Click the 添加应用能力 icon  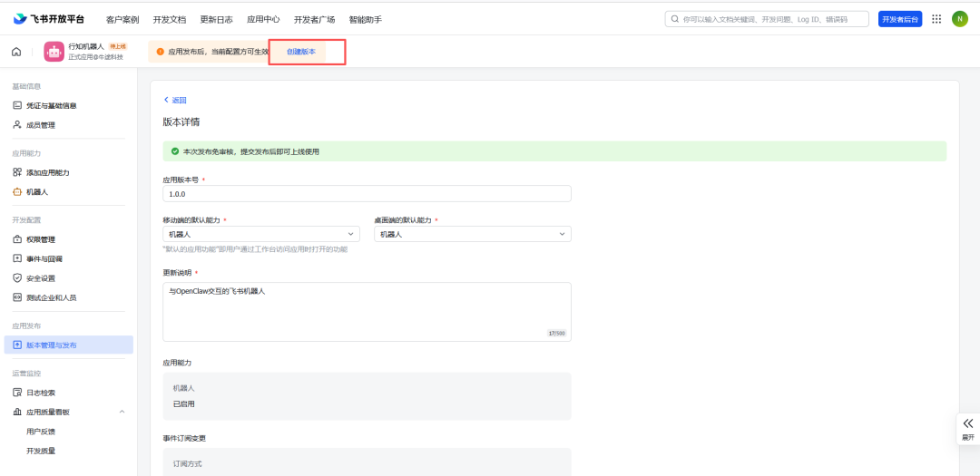17,172
